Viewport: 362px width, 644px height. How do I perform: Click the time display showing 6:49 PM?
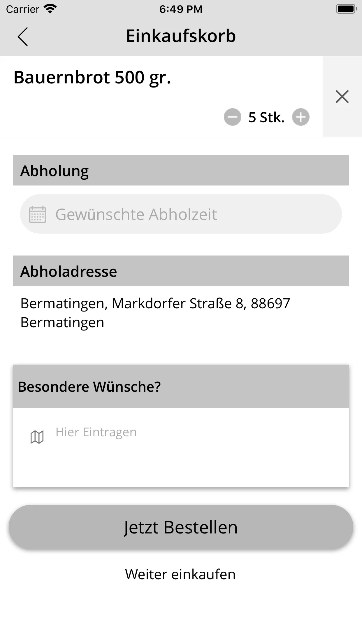pyautogui.click(x=181, y=9)
